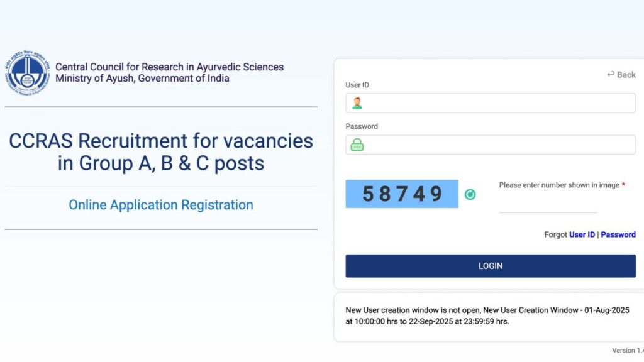Focus the Password input field

pos(491,145)
